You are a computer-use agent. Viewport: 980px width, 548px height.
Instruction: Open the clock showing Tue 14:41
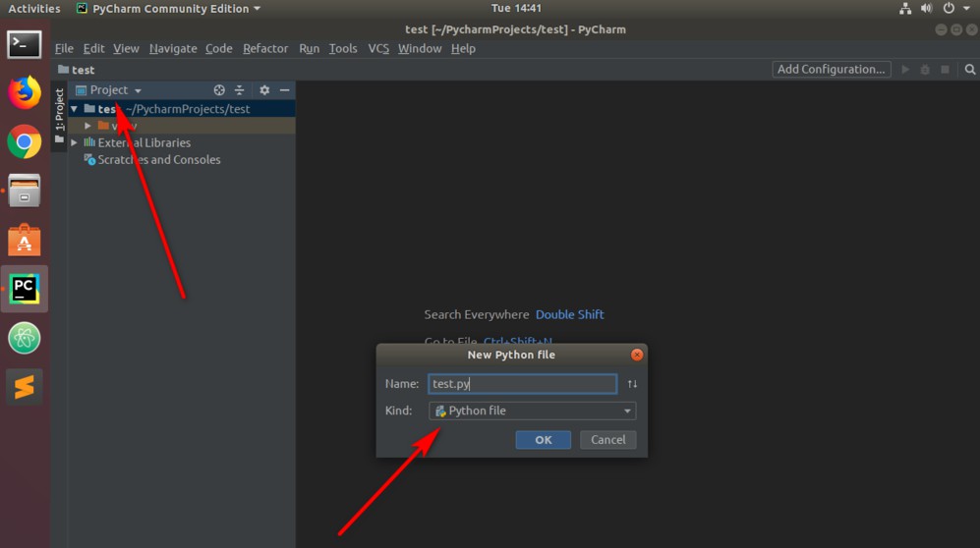(x=516, y=8)
